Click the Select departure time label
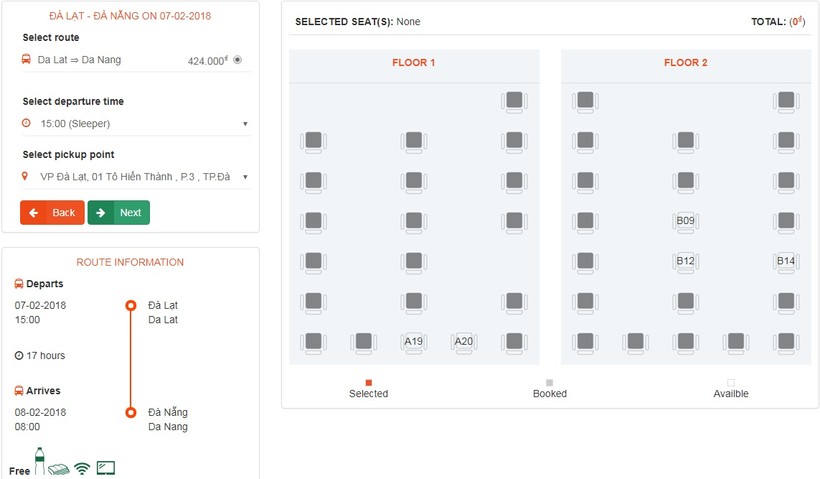Viewport: 820px width, 479px height. click(x=73, y=101)
